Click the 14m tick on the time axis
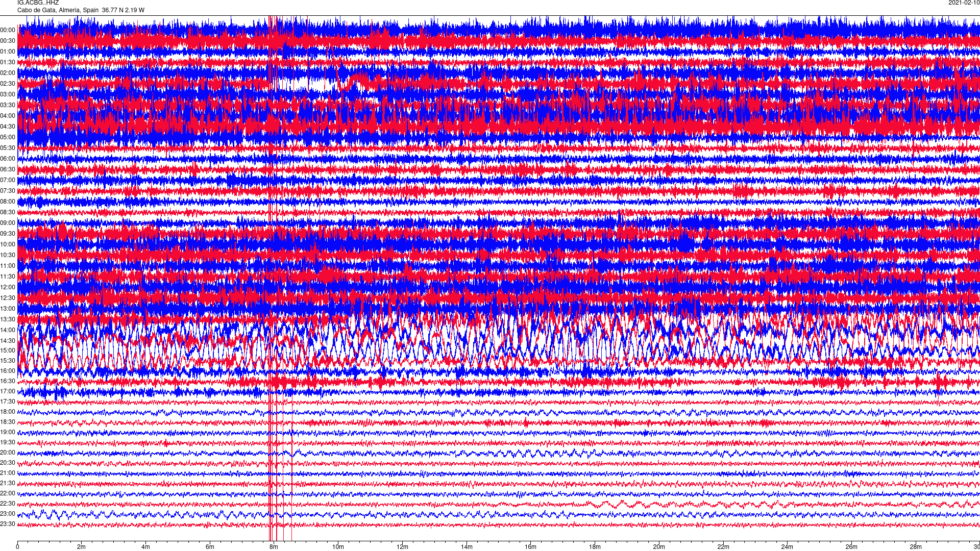Viewport: 980px width, 551px height. (467, 547)
